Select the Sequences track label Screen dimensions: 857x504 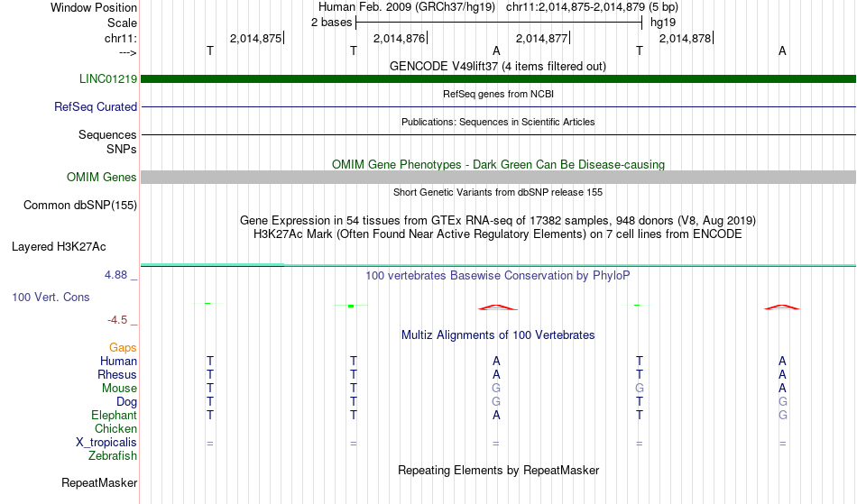(107, 135)
